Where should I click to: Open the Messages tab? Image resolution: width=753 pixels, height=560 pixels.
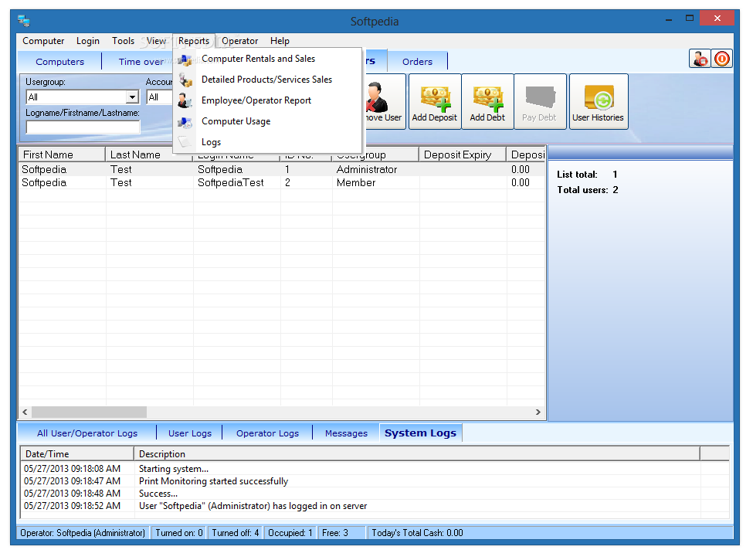(x=346, y=433)
